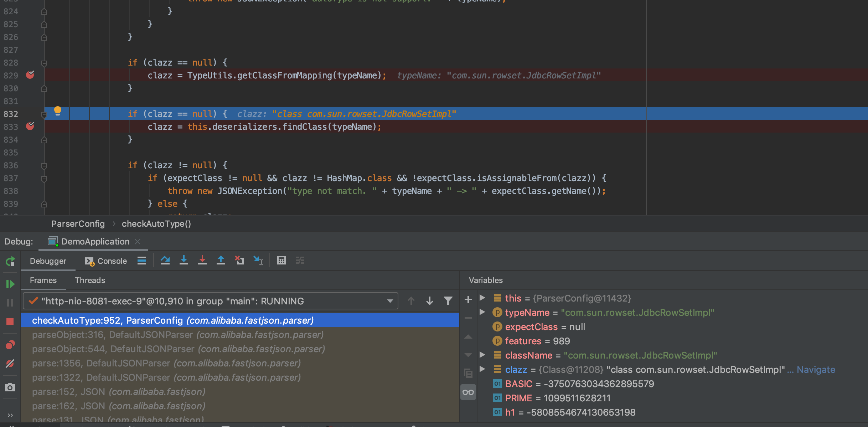This screenshot has height=427, width=868.
Task: Move watch up arrow
Action: pyautogui.click(x=468, y=336)
